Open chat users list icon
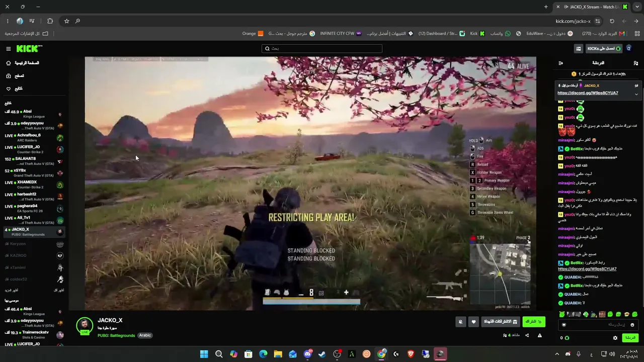The height and width of the screenshot is (362, 644). pos(636,63)
